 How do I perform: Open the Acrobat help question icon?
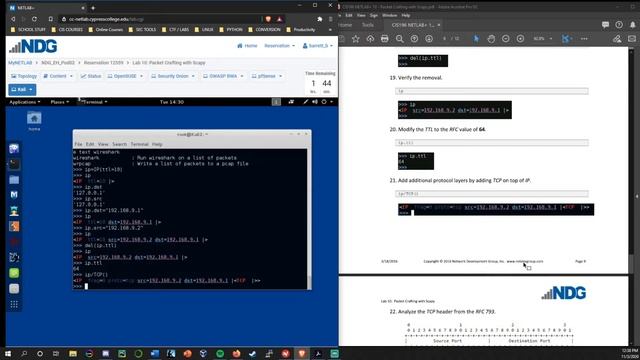[x=619, y=25]
